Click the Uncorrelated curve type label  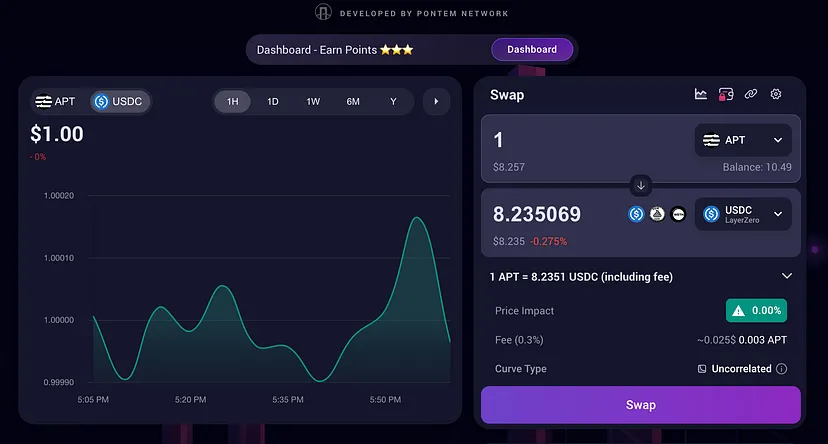(741, 369)
